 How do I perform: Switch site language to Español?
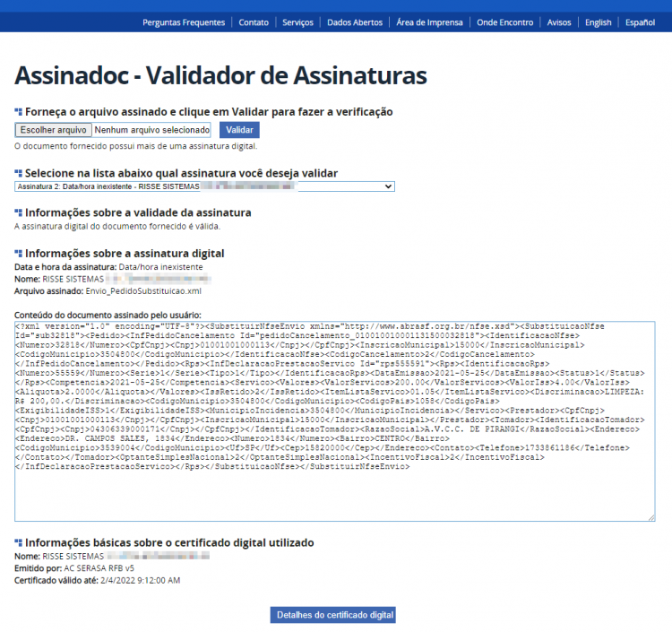[x=640, y=22]
